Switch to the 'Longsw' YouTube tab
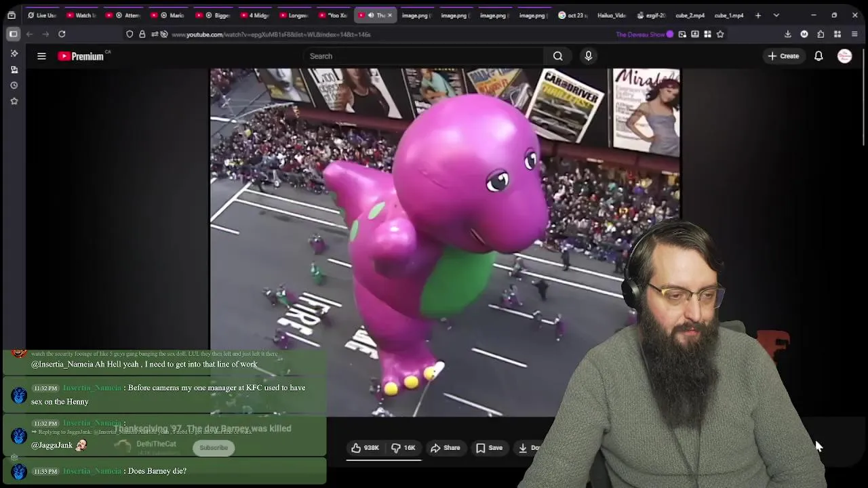The height and width of the screenshot is (488, 868). pos(293,15)
